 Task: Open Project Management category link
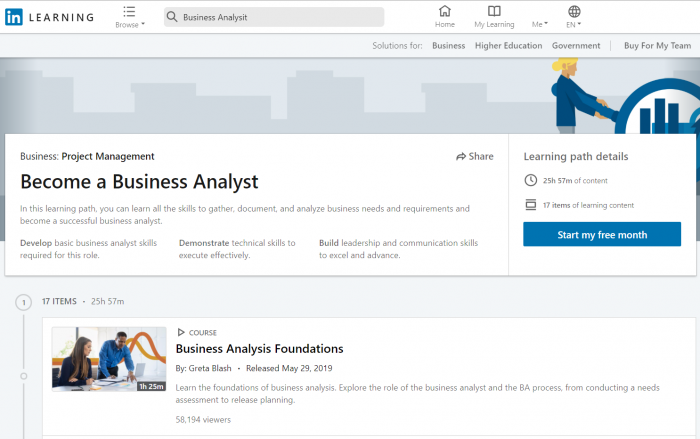click(x=108, y=156)
